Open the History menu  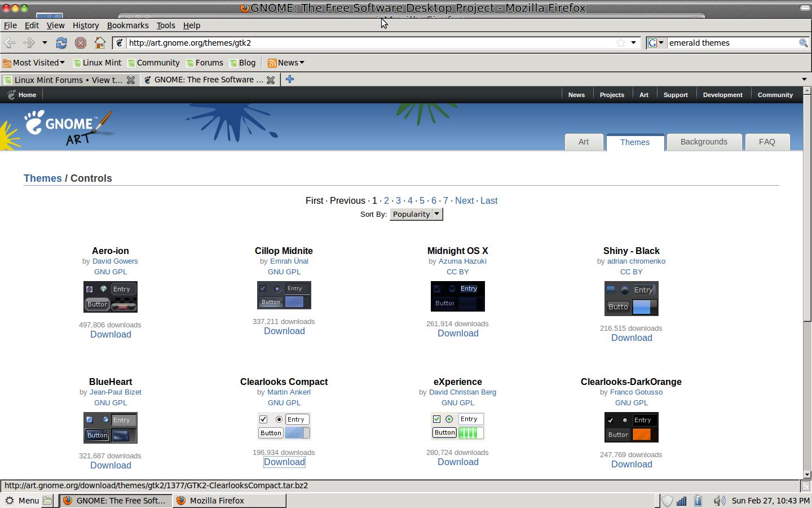coord(86,25)
